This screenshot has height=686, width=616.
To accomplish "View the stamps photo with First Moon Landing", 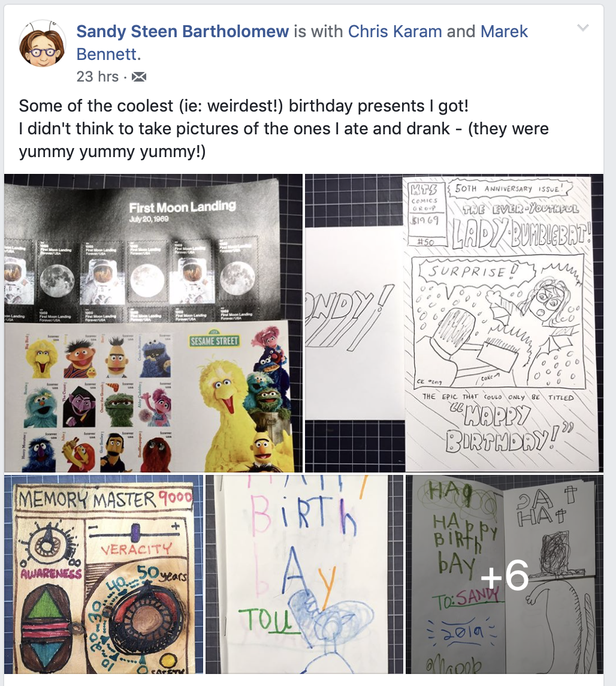I will pyautogui.click(x=153, y=323).
